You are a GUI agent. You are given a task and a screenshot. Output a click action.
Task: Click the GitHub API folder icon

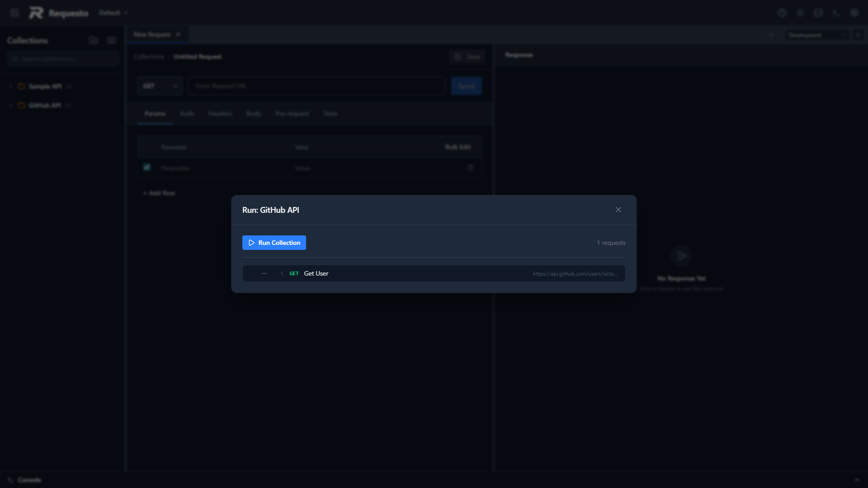coord(22,105)
